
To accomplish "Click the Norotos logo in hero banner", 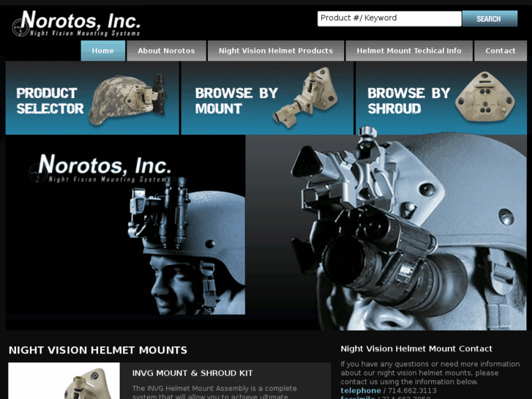I will pyautogui.click(x=101, y=168).
